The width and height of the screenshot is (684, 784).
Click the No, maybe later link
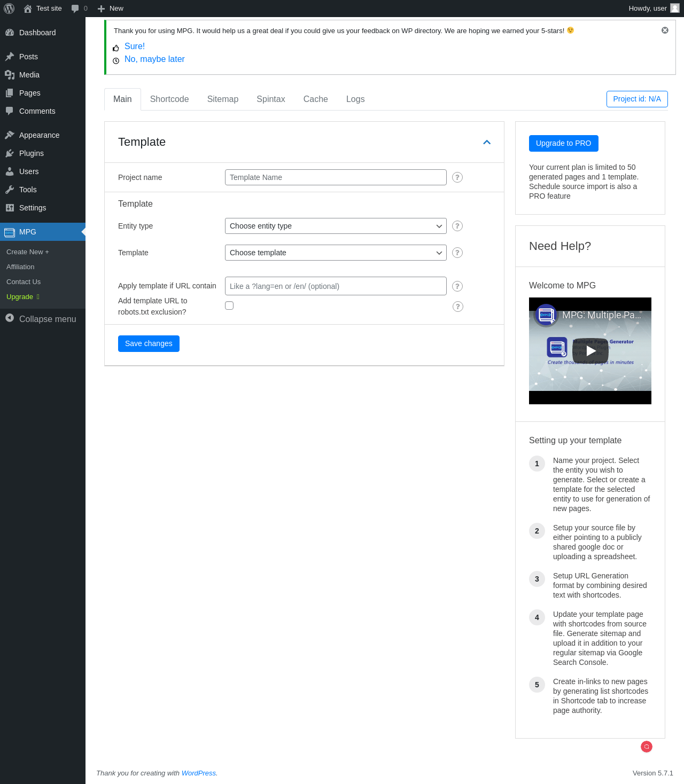click(154, 59)
